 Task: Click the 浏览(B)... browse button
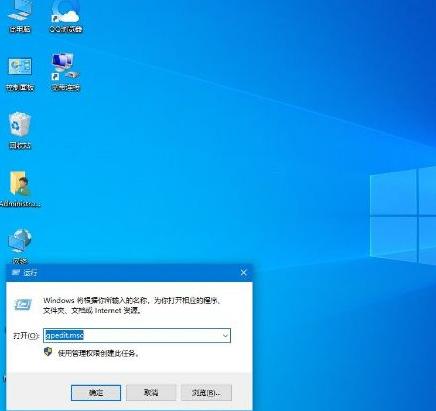[x=206, y=393]
